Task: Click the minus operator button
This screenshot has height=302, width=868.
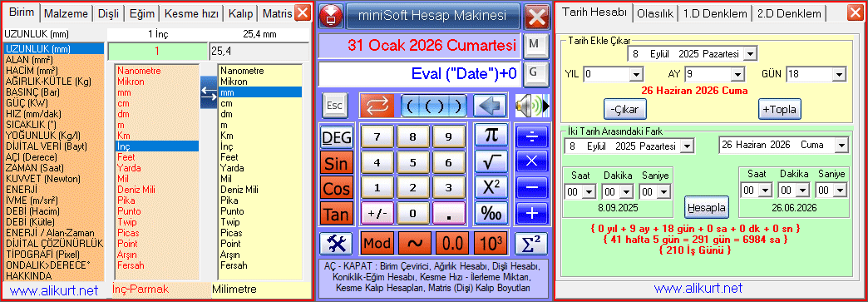Action: coord(531,188)
